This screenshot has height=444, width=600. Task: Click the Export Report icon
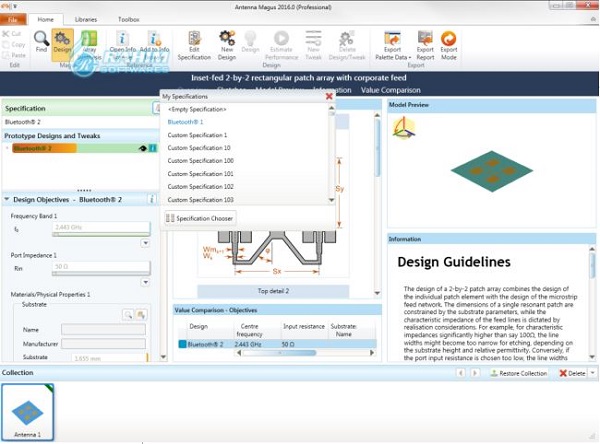click(425, 39)
